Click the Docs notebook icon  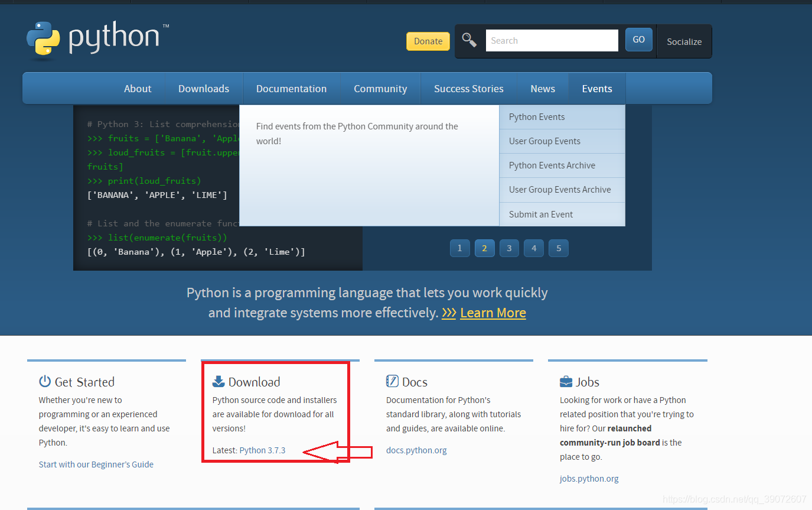point(392,381)
